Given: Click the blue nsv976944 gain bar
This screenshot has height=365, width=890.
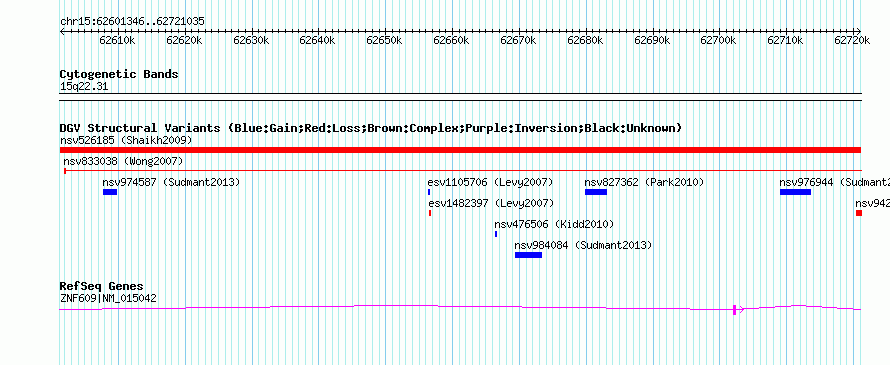Looking at the screenshot, I should click(x=795, y=192).
